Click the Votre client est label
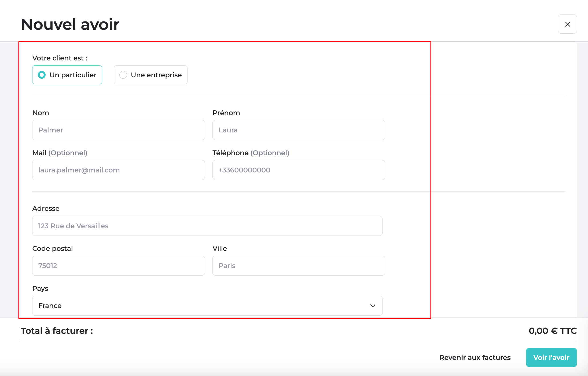 (60, 58)
